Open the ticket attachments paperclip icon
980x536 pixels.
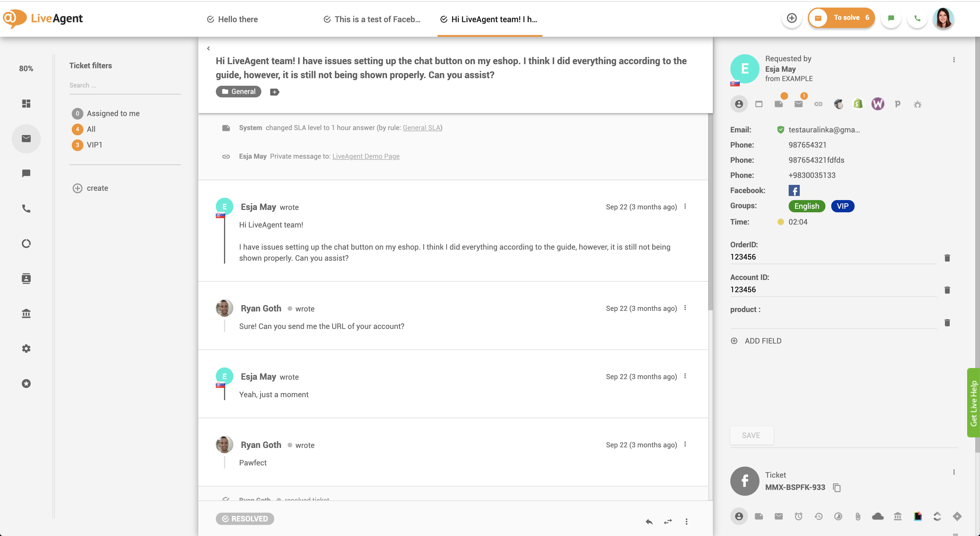click(x=858, y=516)
